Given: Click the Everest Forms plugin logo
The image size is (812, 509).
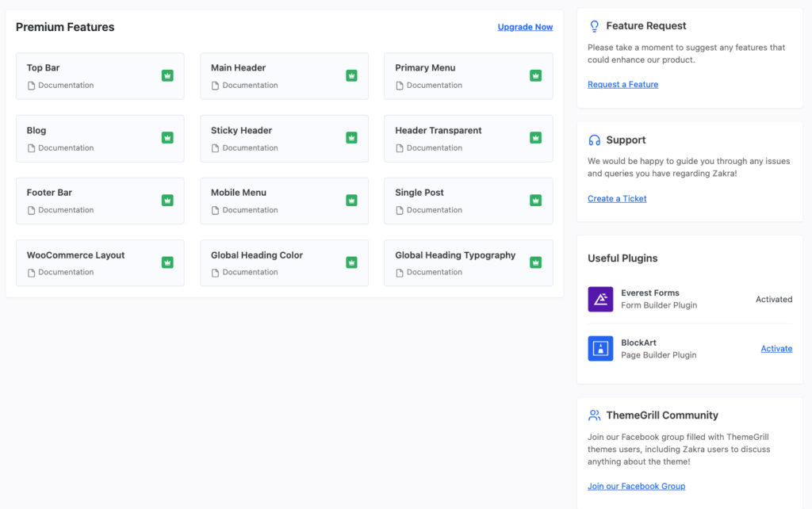Looking at the screenshot, I should click(600, 299).
